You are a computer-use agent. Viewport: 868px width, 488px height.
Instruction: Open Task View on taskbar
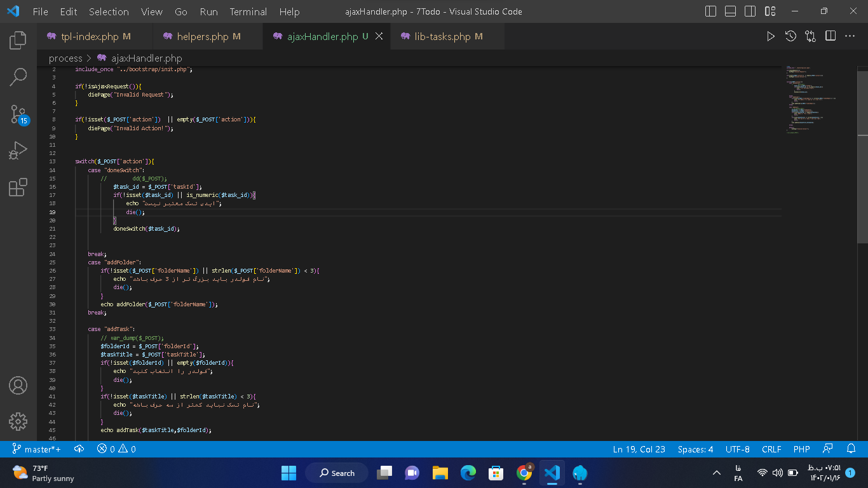pos(384,473)
